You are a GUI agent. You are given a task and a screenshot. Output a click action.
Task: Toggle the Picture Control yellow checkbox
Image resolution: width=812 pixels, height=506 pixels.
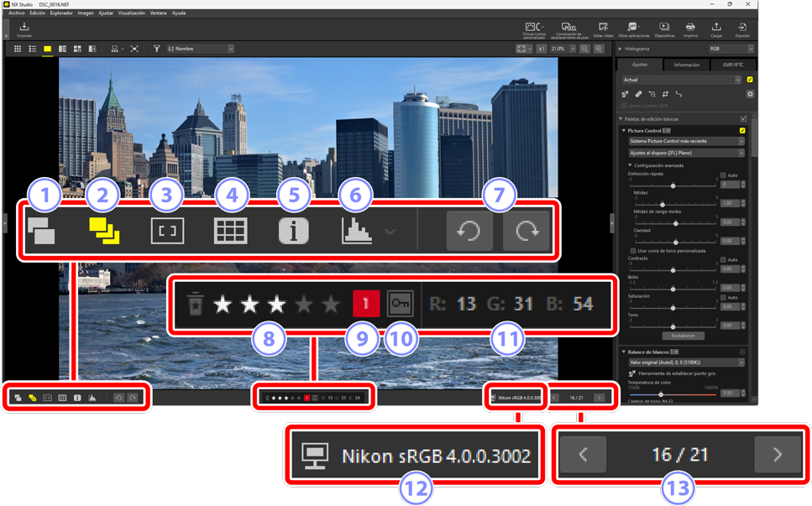pos(742,131)
